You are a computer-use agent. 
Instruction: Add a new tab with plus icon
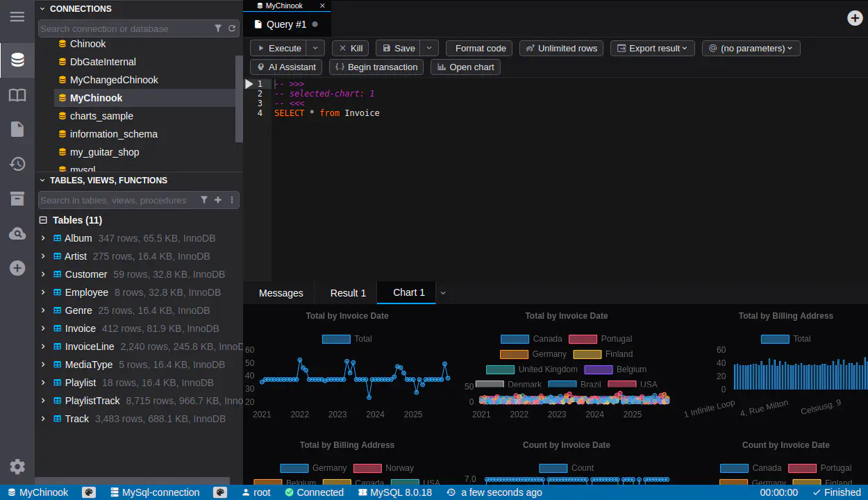[856, 18]
